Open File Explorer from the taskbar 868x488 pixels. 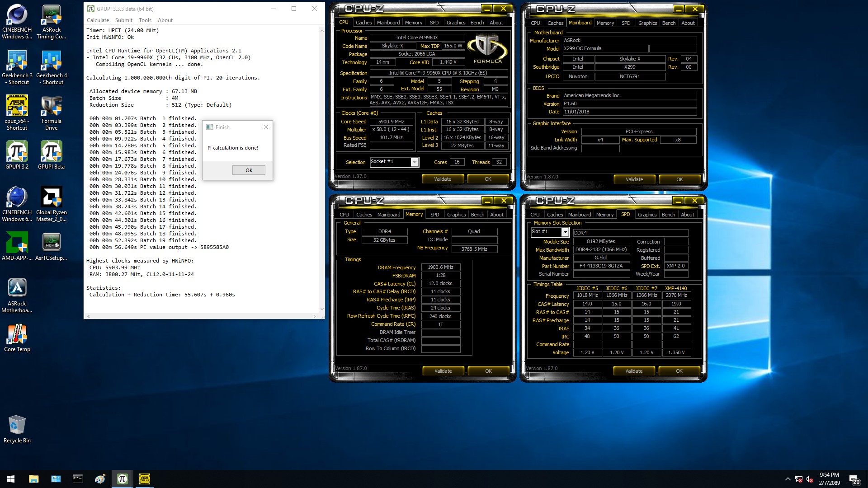pos(34,479)
